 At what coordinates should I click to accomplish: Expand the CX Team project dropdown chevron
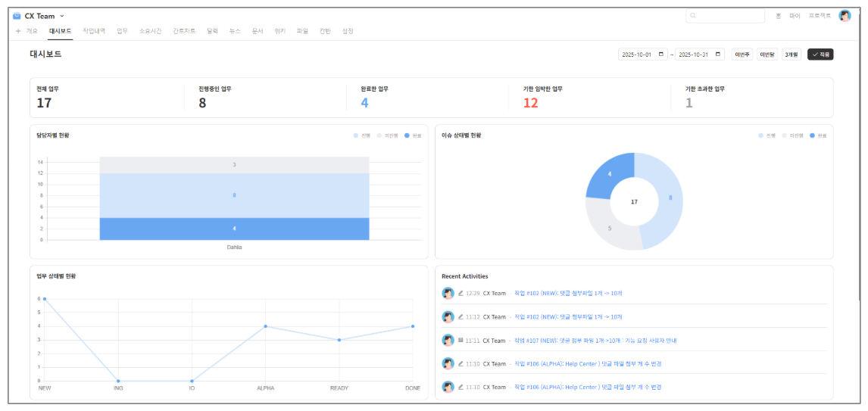(x=62, y=16)
